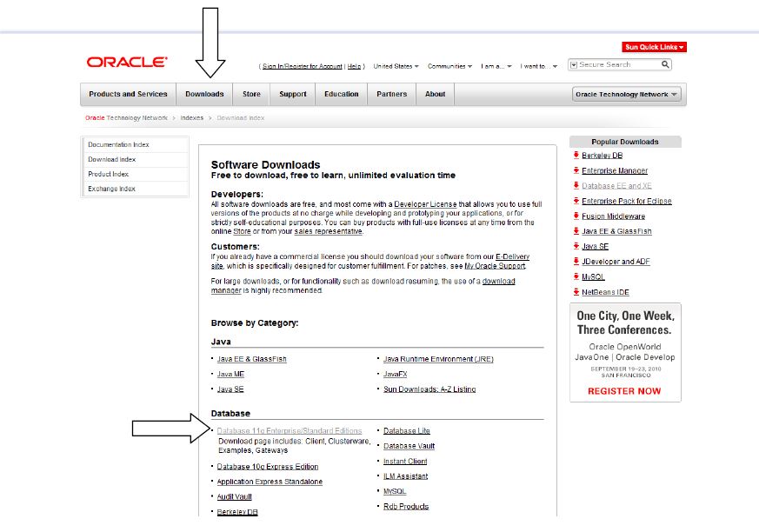The height and width of the screenshot is (532, 759).
Task: Click download icon beside NetBeans IDE
Action: 576,292
